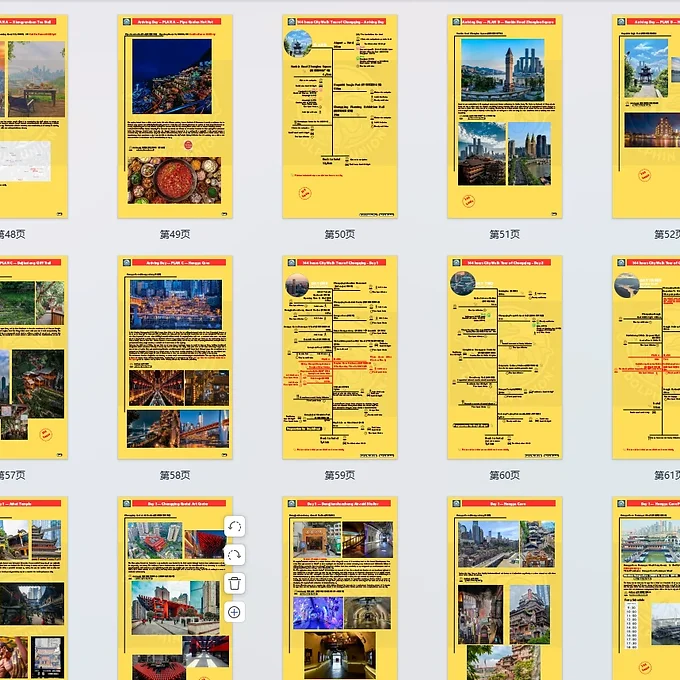Select the bottom-row Day 1 Hongya Cave thumbnail
Image resolution: width=680 pixels, height=680 pixels.
pos(505,589)
